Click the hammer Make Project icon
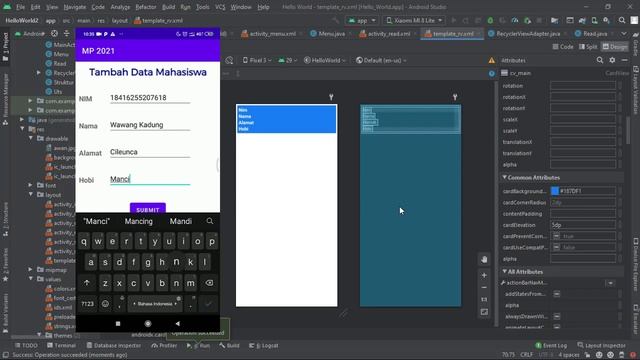Screen dimensions: 640x360 pyautogui.click(x=336, y=20)
